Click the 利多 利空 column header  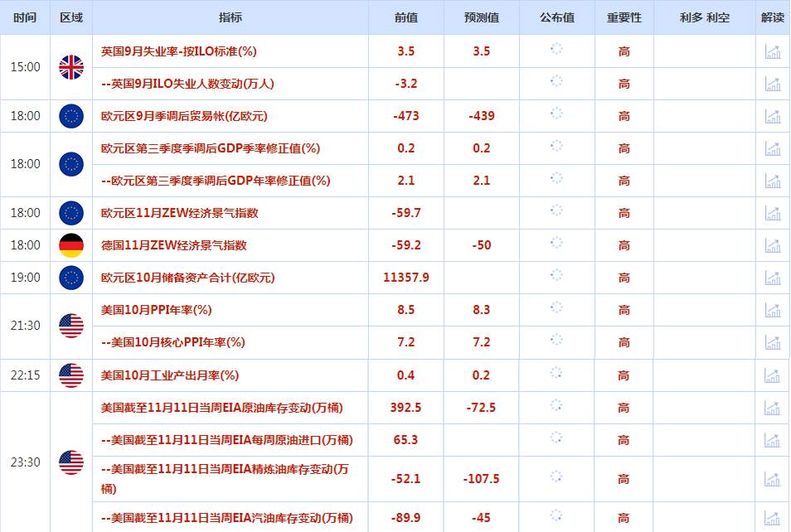pyautogui.click(x=704, y=17)
